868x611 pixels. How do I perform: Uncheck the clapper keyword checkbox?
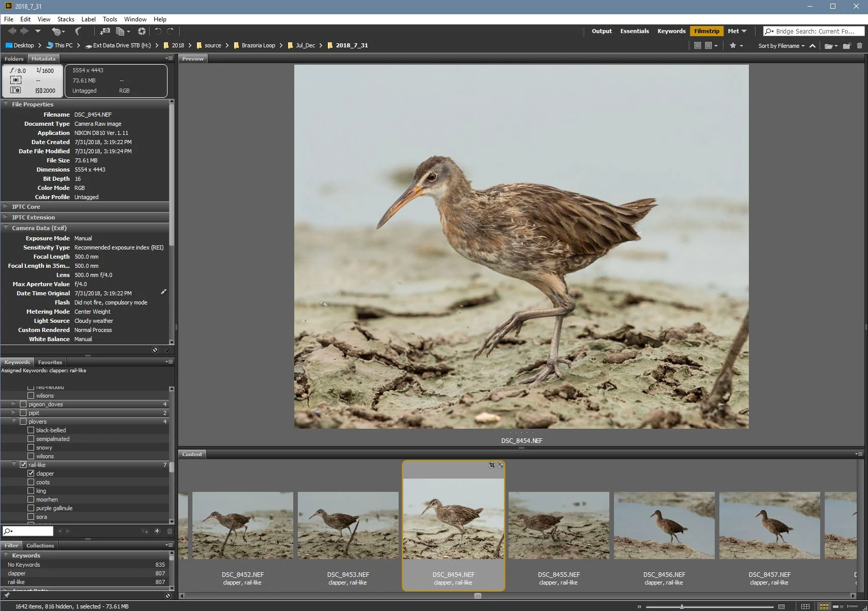point(31,474)
